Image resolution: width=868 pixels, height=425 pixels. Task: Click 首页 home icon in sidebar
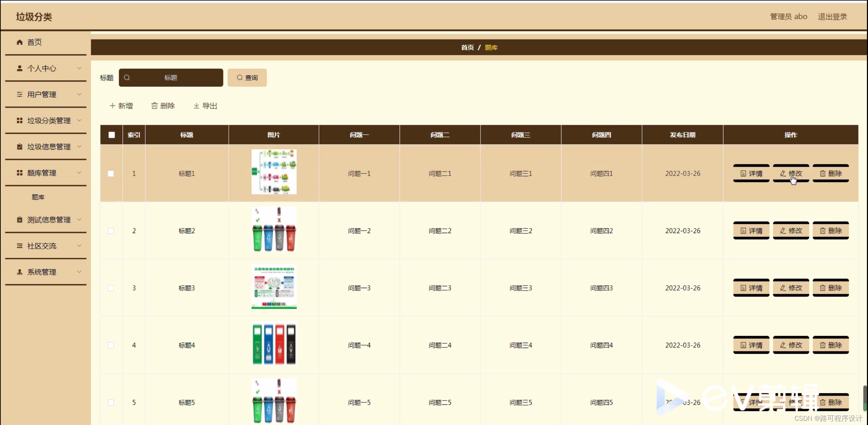[x=20, y=42]
